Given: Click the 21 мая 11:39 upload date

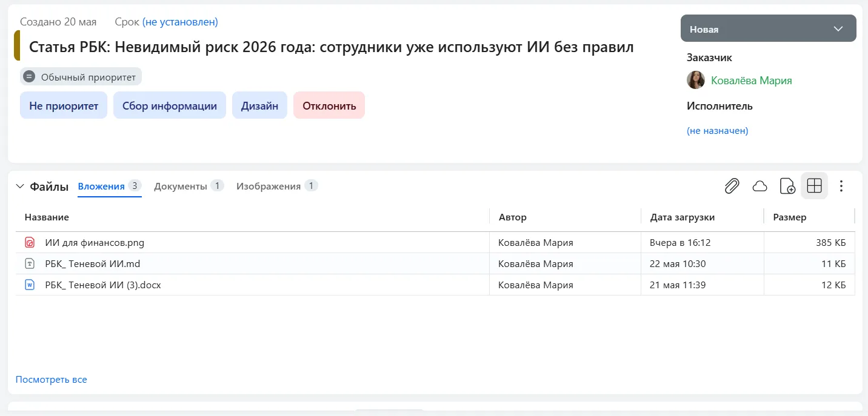Looking at the screenshot, I should click(x=678, y=285).
